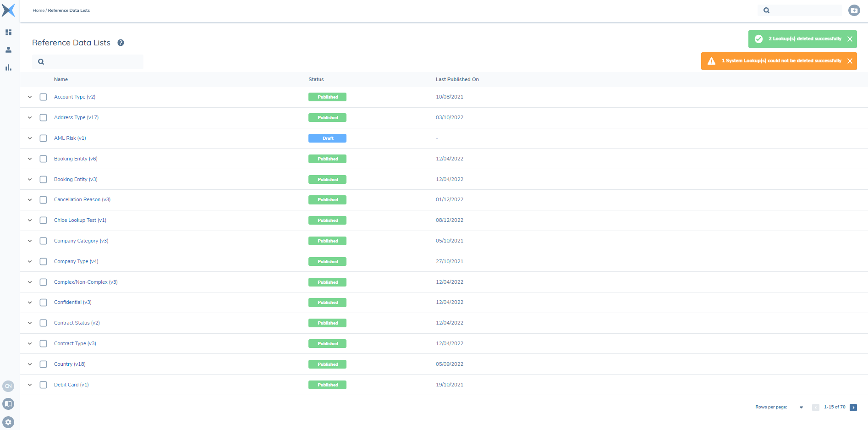Tick the checkbox beside Country (v18)
868x430 pixels.
click(43, 364)
